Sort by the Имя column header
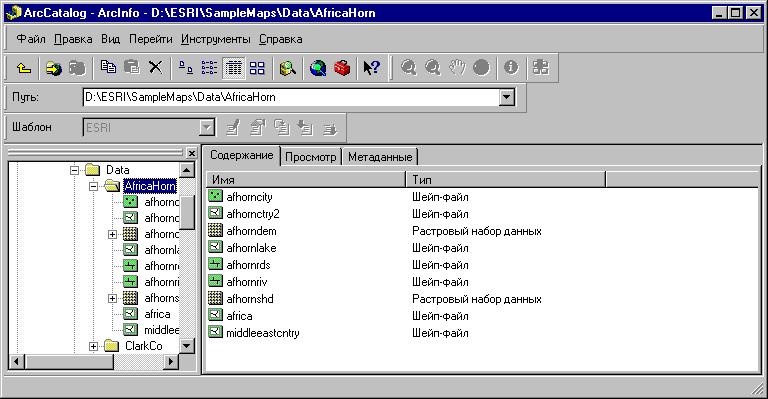This screenshot has height=399, width=768. coord(306,180)
